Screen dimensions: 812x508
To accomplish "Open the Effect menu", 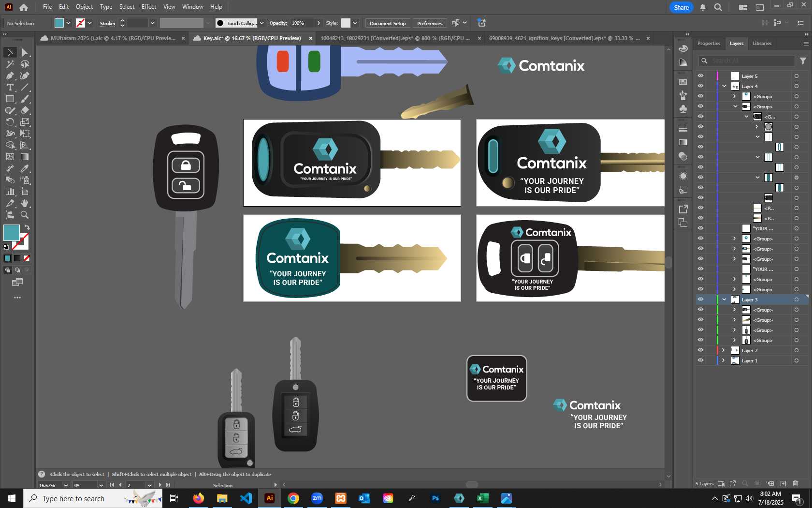I will point(149,7).
